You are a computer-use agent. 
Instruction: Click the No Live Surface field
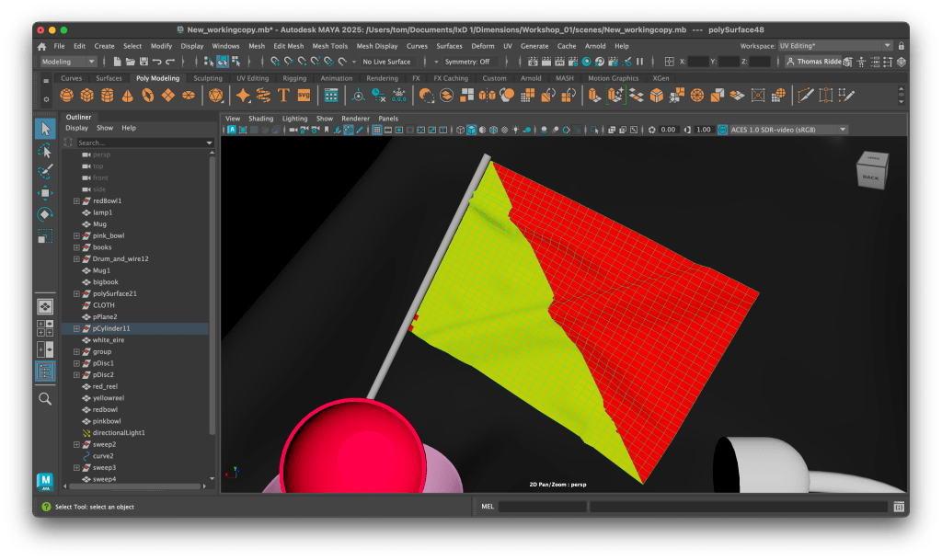point(386,62)
